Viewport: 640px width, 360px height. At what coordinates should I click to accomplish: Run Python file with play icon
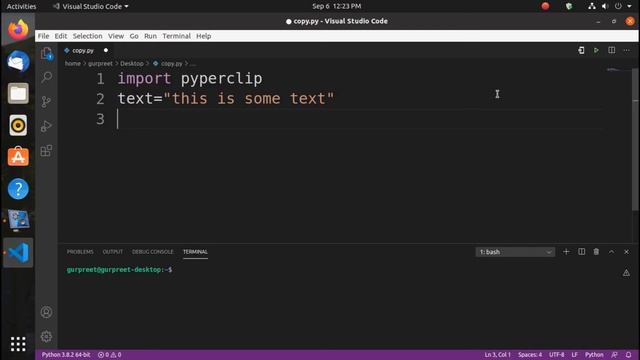pos(596,50)
